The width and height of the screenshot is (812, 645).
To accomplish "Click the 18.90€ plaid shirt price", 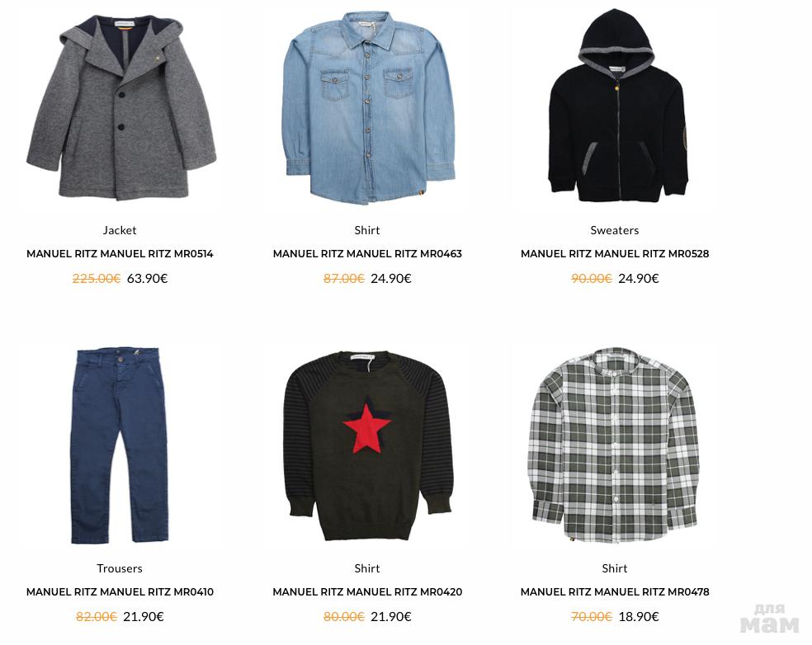I will point(639,616).
